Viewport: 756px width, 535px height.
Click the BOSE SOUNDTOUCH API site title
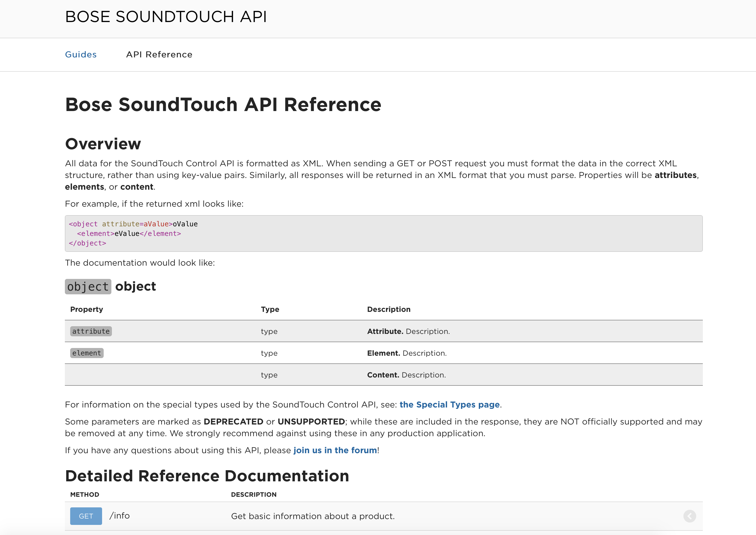166,16
